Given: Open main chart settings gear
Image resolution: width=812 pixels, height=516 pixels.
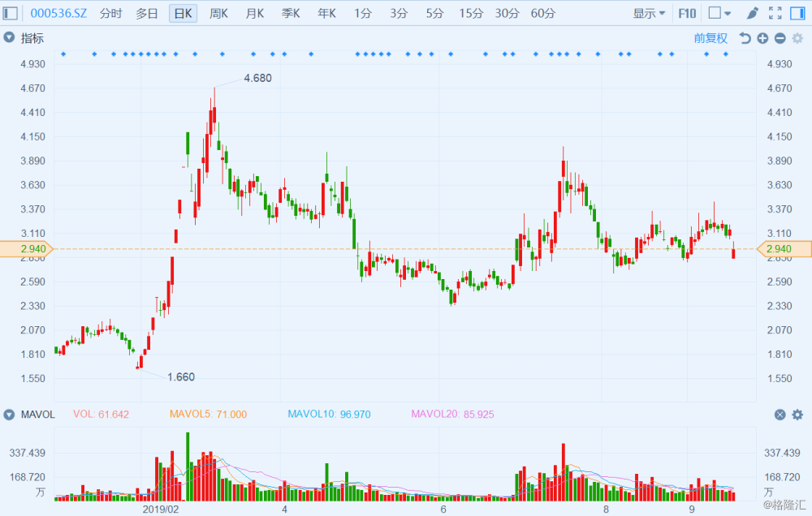Looking at the screenshot, I should [797, 38].
